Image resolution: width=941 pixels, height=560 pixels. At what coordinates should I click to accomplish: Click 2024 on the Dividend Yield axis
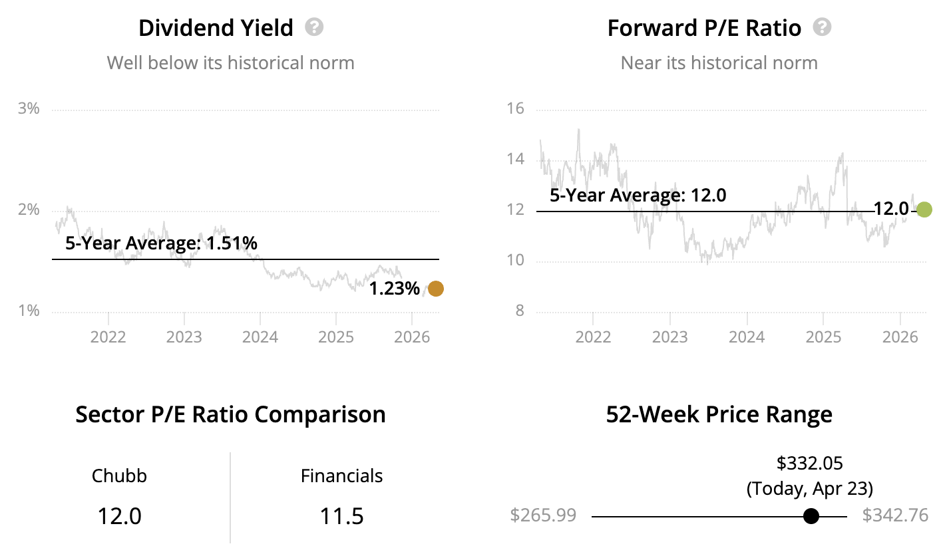(x=260, y=337)
